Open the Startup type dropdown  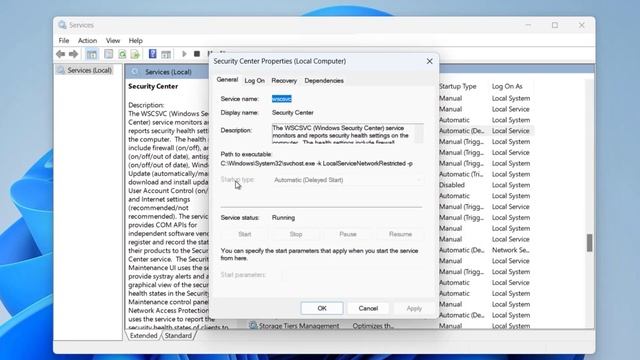(x=347, y=180)
